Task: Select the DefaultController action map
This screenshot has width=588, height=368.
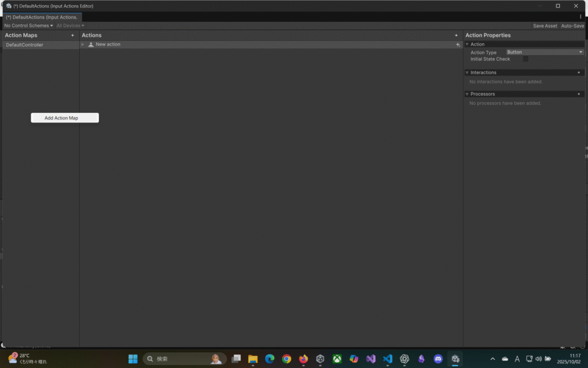Action: point(25,45)
